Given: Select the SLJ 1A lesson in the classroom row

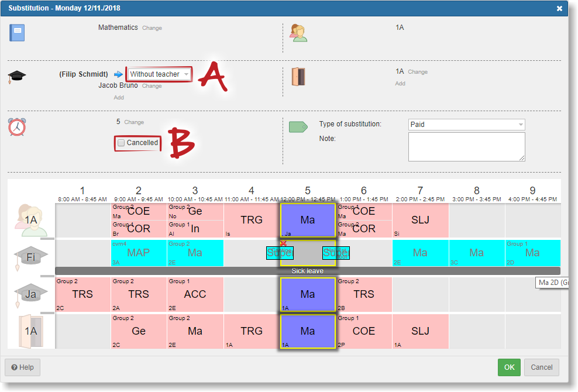Looking at the screenshot, I should pos(420,331).
